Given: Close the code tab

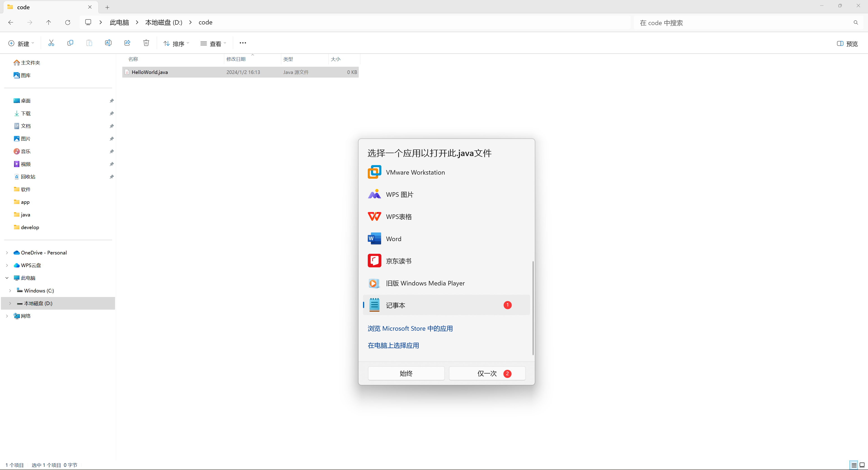Looking at the screenshot, I should point(90,7).
